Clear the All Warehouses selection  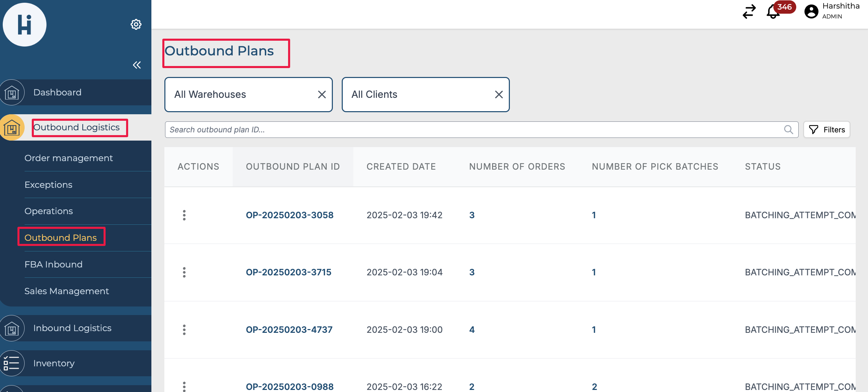[322, 94]
